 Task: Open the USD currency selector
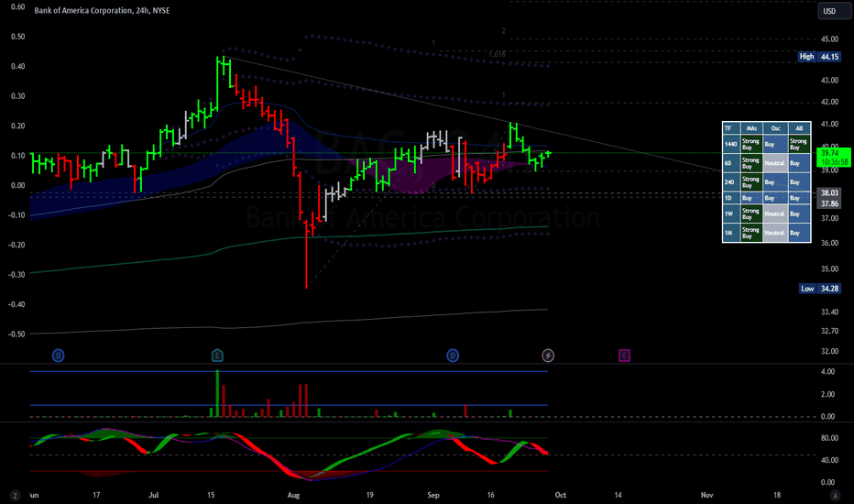[x=833, y=11]
